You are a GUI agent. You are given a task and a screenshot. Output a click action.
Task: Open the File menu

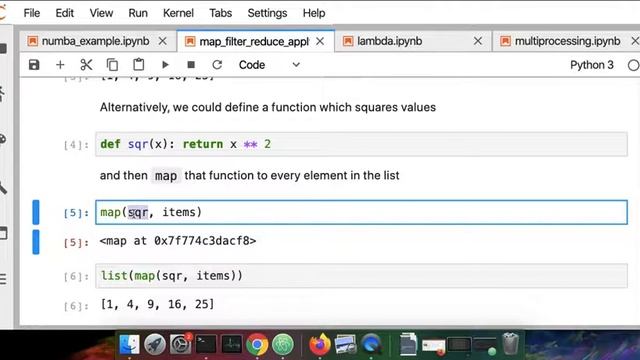(x=32, y=13)
